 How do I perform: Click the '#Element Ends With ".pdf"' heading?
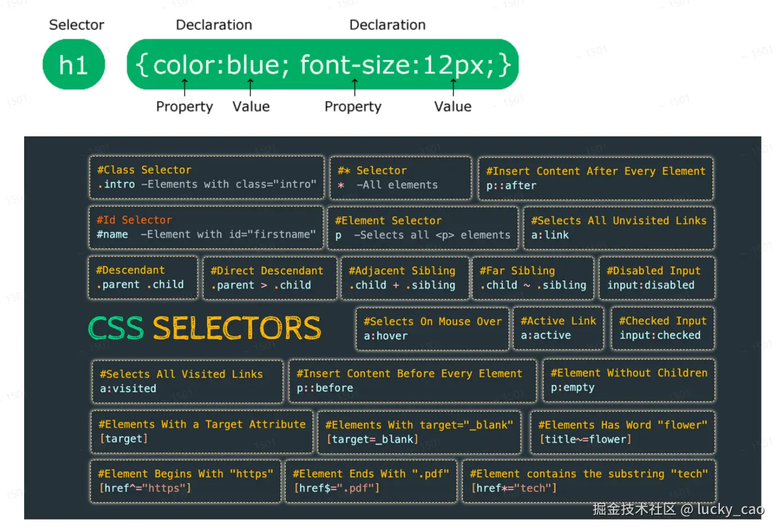coord(371,474)
